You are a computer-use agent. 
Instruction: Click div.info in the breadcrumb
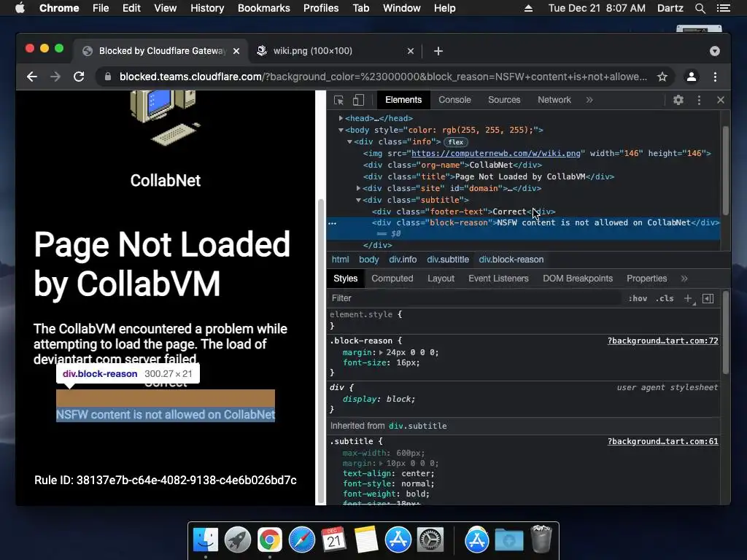(x=403, y=260)
